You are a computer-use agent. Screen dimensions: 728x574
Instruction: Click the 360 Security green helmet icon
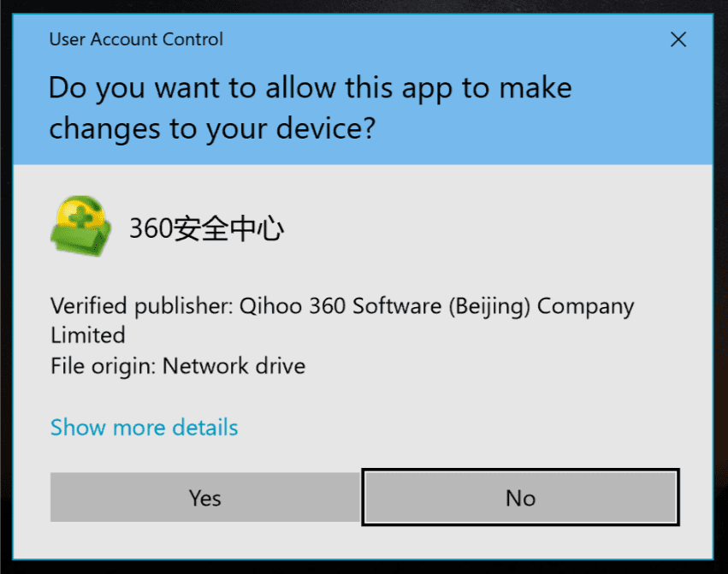[x=81, y=226]
